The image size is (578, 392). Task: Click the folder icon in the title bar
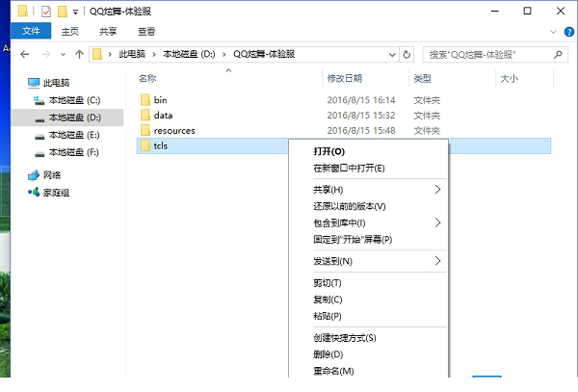[x=22, y=11]
